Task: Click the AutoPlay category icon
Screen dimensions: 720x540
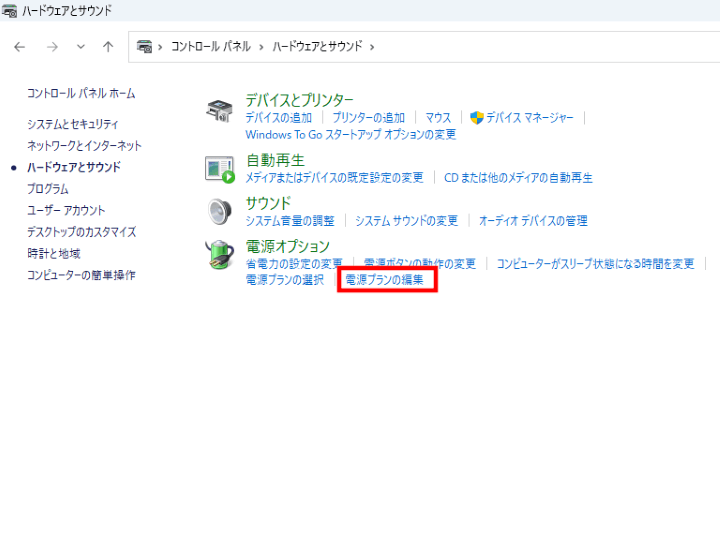Action: (219, 169)
